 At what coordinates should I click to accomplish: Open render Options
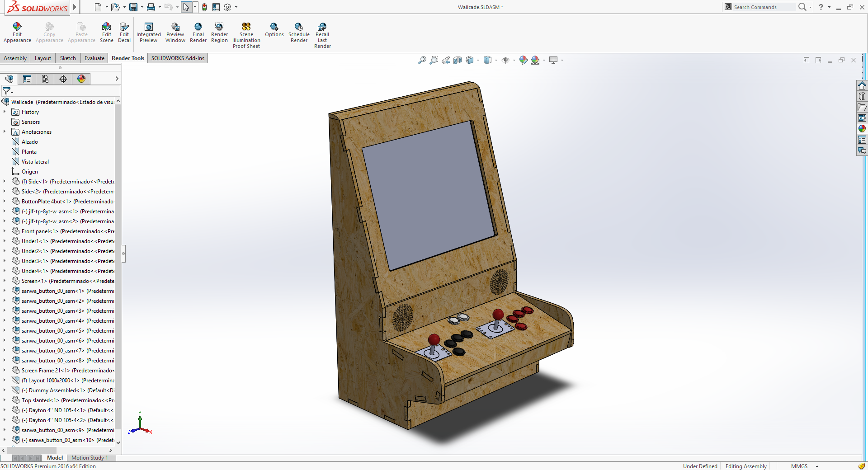click(274, 30)
